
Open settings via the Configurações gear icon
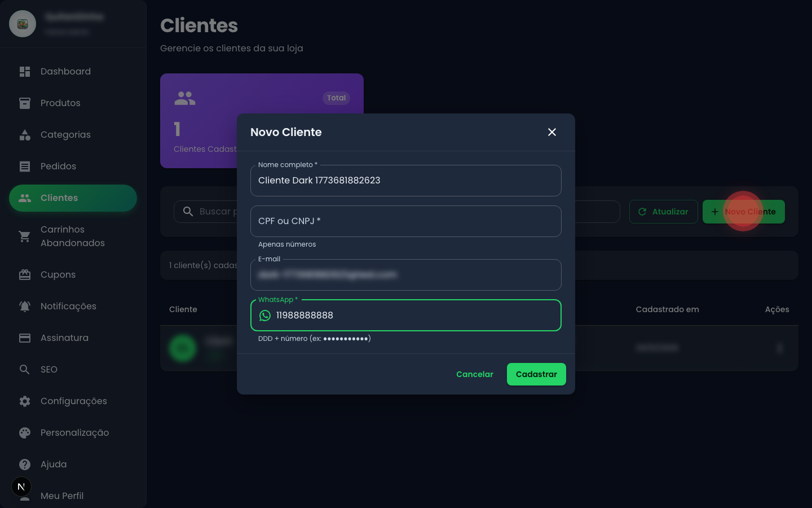click(25, 401)
